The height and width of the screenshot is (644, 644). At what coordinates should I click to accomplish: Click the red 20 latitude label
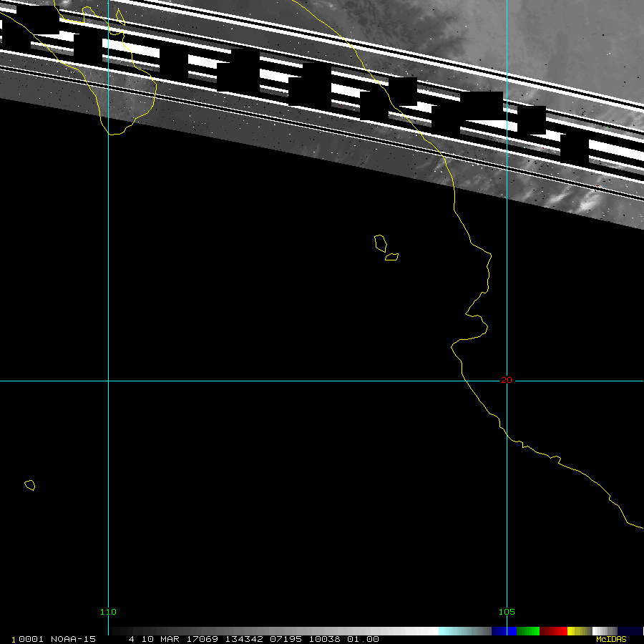pyautogui.click(x=507, y=381)
